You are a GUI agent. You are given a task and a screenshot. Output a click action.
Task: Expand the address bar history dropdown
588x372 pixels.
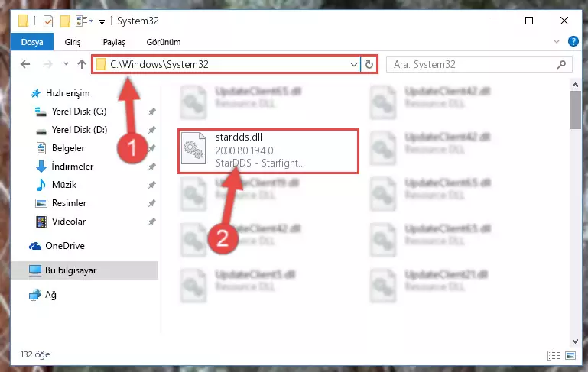353,64
